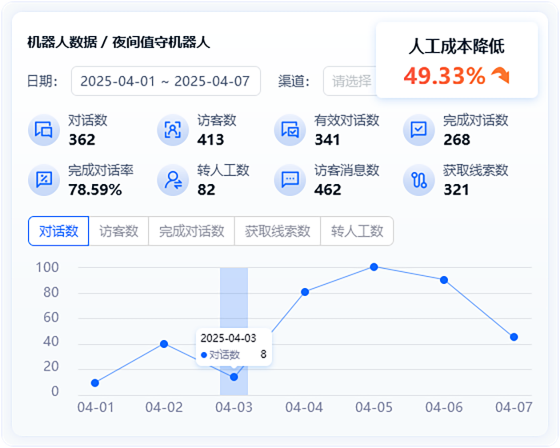This screenshot has height=448, width=560.
Task: Click the 04-05 peak data point
Action: tap(374, 267)
